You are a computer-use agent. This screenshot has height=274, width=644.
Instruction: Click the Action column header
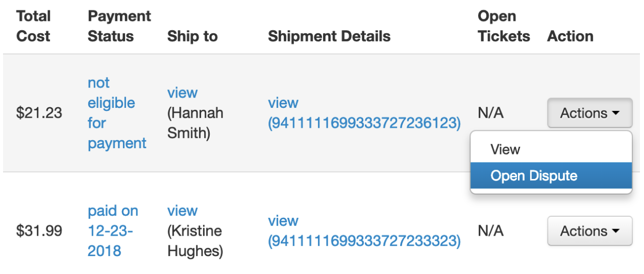[570, 37]
